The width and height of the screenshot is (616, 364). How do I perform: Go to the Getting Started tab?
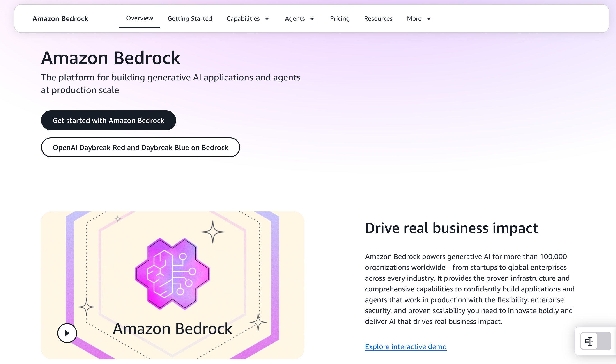(x=190, y=19)
